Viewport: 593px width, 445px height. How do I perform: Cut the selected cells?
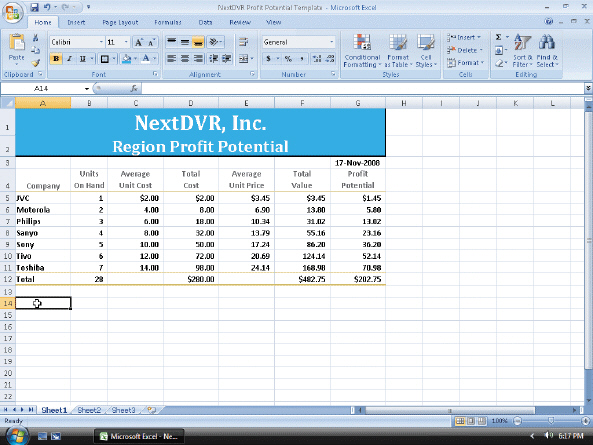pos(36,38)
